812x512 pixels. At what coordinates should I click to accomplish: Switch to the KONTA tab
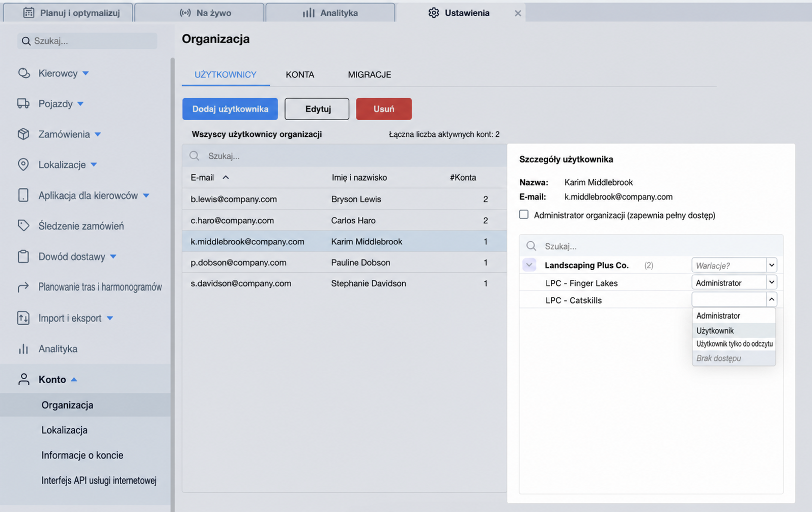coord(300,75)
